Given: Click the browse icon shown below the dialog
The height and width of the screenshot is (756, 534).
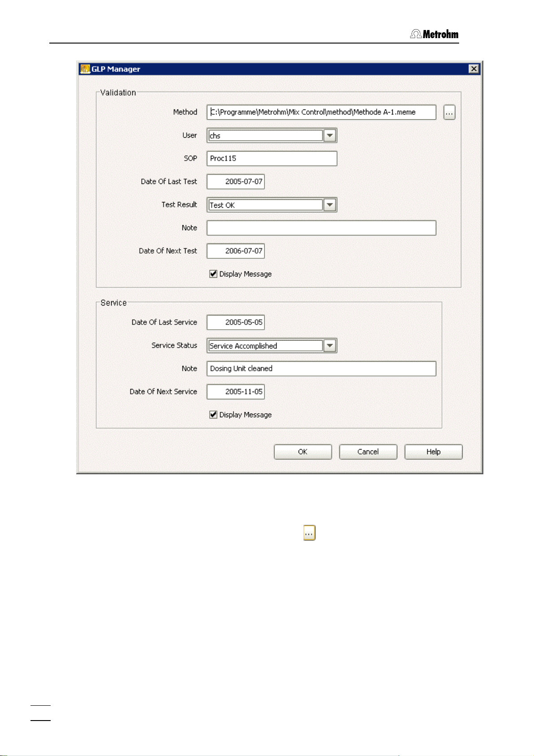Looking at the screenshot, I should (x=309, y=533).
